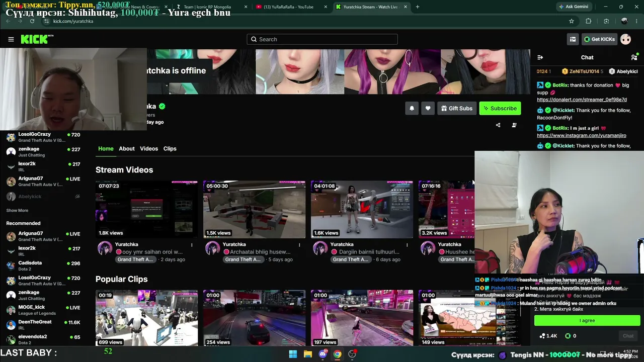Screen dimensions: 644x362
Task: Switch to the Videos tab
Action: [x=149, y=149]
